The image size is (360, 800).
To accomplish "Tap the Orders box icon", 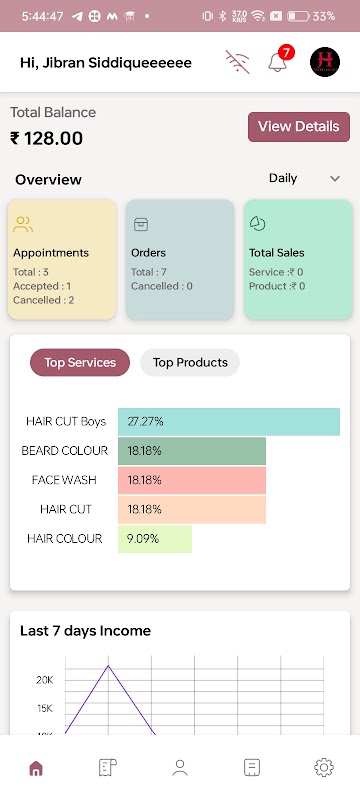I will pyautogui.click(x=141, y=224).
